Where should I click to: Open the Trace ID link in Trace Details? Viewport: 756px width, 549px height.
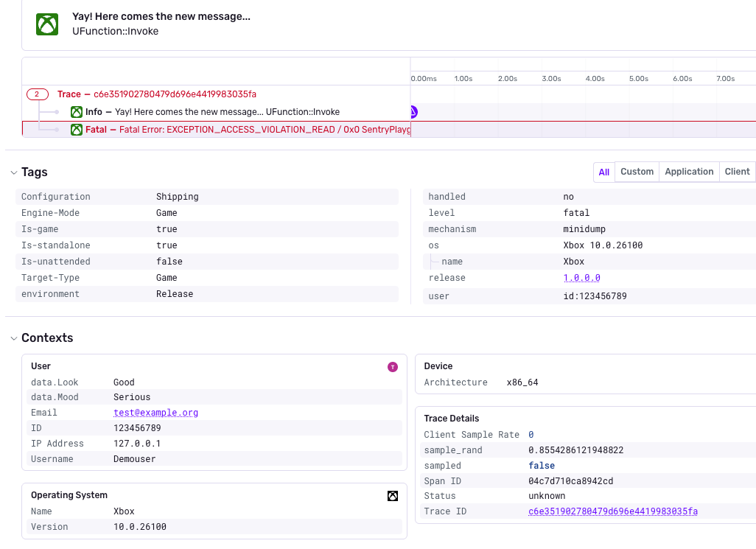pyautogui.click(x=613, y=511)
